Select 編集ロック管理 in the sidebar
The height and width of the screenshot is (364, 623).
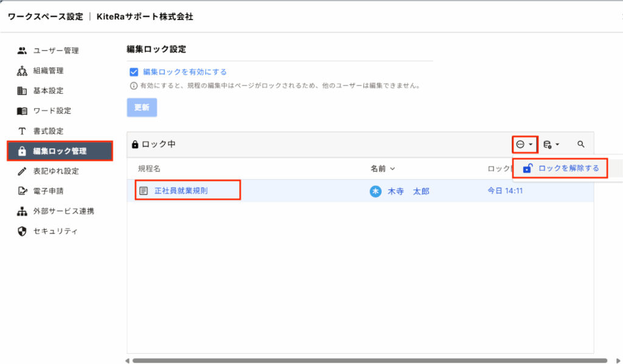(x=60, y=151)
